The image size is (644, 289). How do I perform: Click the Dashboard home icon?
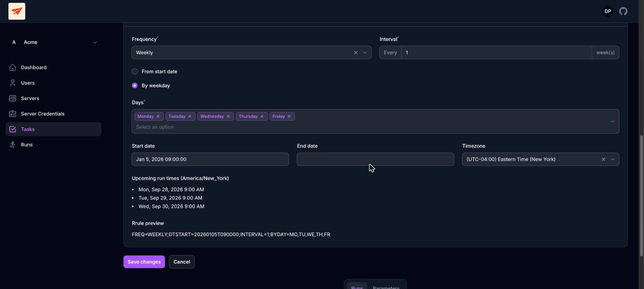point(13,67)
